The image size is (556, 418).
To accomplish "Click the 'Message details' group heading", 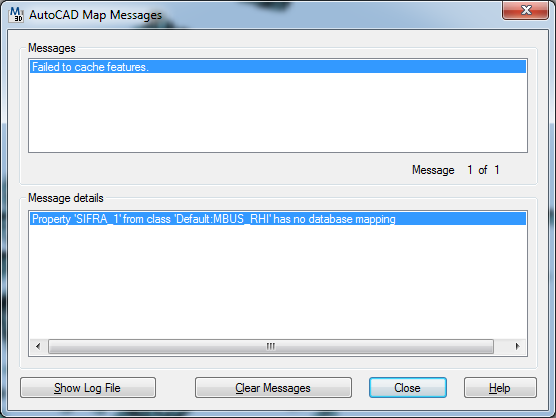I will pos(66,198).
